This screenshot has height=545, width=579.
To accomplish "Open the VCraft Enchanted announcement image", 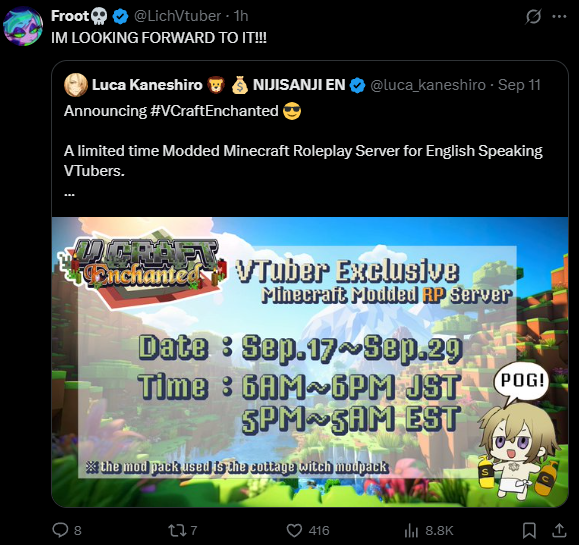I will (x=310, y=362).
